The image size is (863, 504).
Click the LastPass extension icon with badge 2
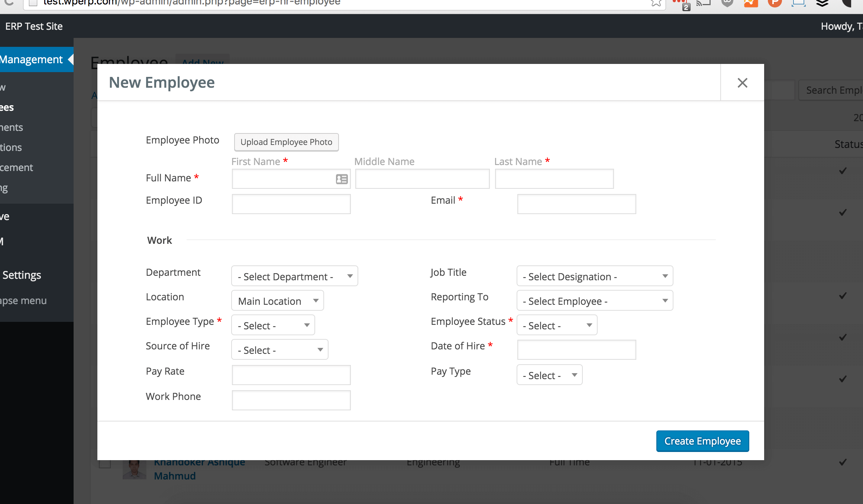point(682,4)
